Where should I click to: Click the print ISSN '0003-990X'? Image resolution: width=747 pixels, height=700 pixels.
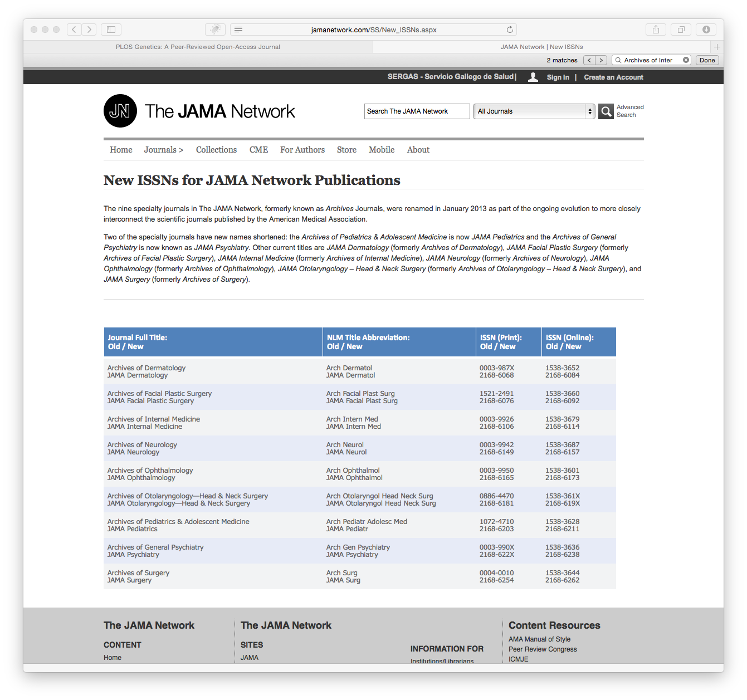[x=497, y=547]
